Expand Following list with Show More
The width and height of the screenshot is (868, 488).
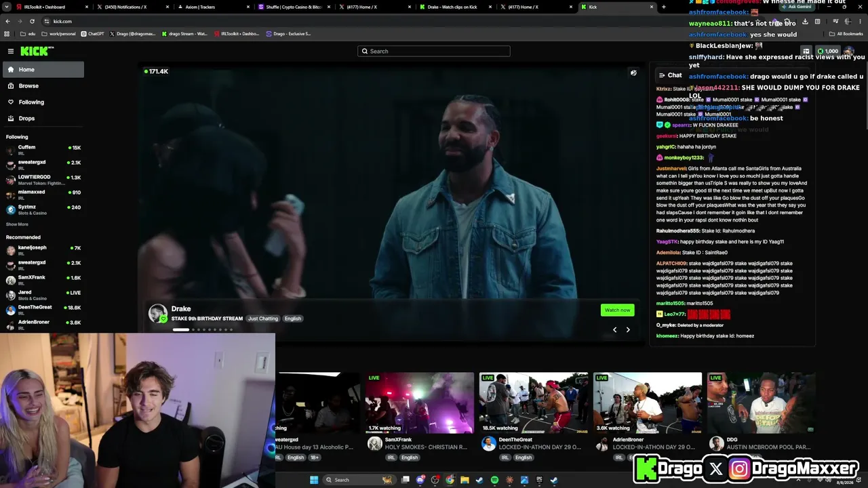coord(17,224)
